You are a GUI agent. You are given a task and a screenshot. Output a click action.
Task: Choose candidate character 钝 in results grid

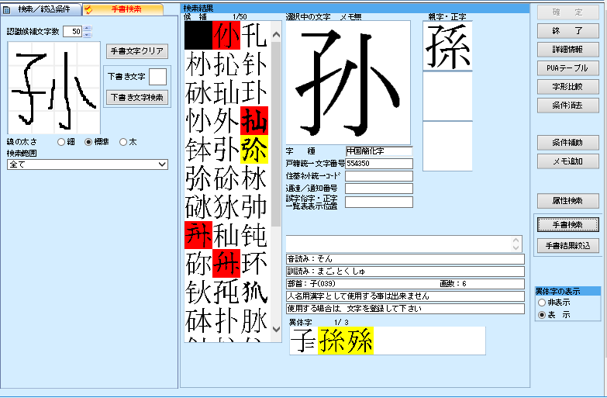pos(254,235)
